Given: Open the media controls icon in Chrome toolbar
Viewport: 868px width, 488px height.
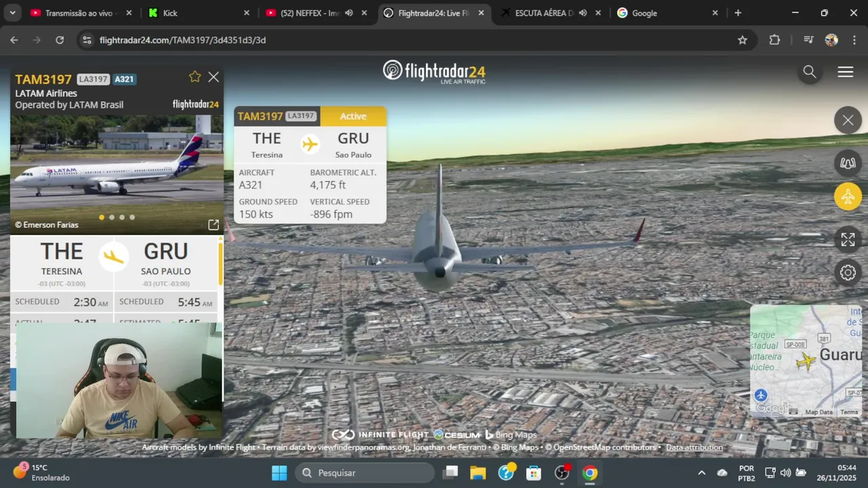Looking at the screenshot, I should pos(808,40).
